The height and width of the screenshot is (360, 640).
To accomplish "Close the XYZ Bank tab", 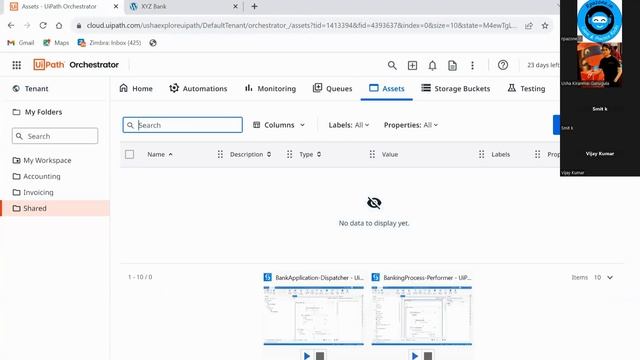I will click(x=236, y=7).
